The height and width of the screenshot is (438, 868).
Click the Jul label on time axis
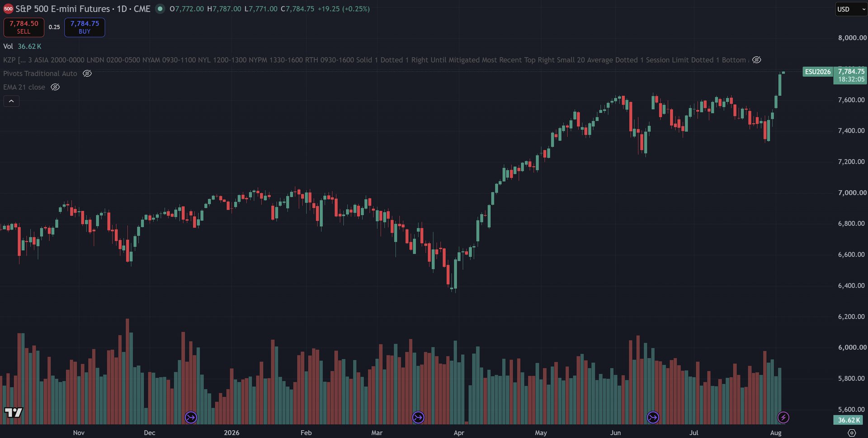[x=693, y=433]
